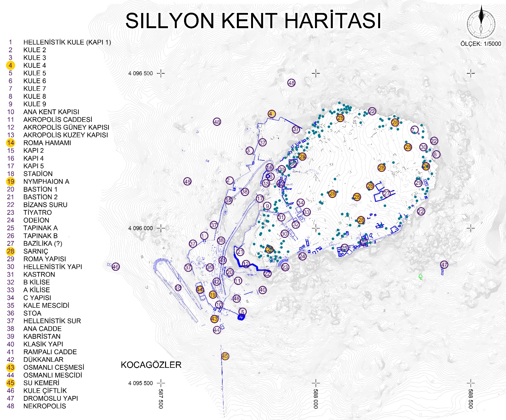Select ROMA HAMAMI in the legend list
Screen dimensions: 506x420
47,143
